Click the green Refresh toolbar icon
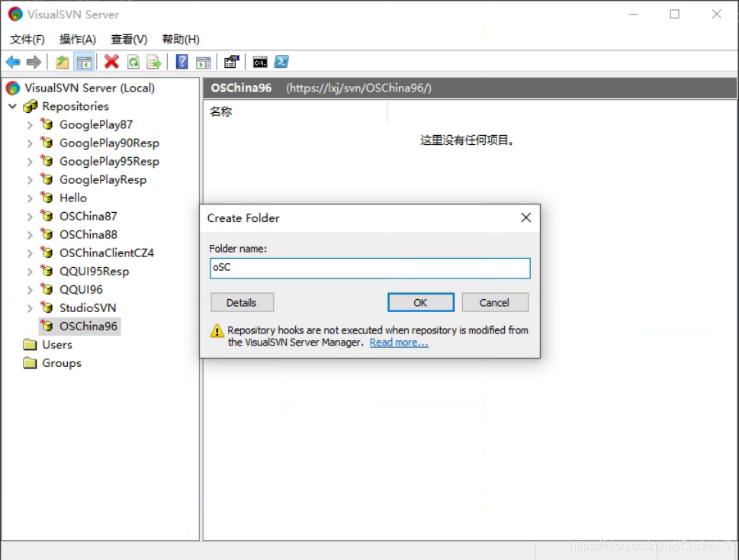The height and width of the screenshot is (560, 739). click(x=133, y=62)
